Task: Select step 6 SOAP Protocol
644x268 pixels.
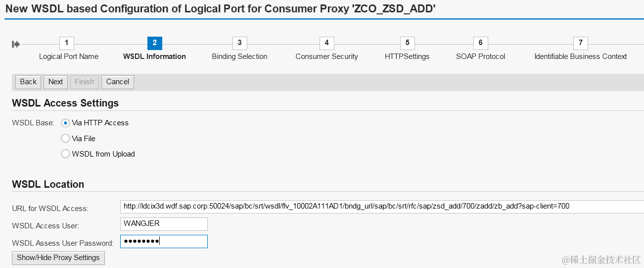Action: tap(480, 43)
